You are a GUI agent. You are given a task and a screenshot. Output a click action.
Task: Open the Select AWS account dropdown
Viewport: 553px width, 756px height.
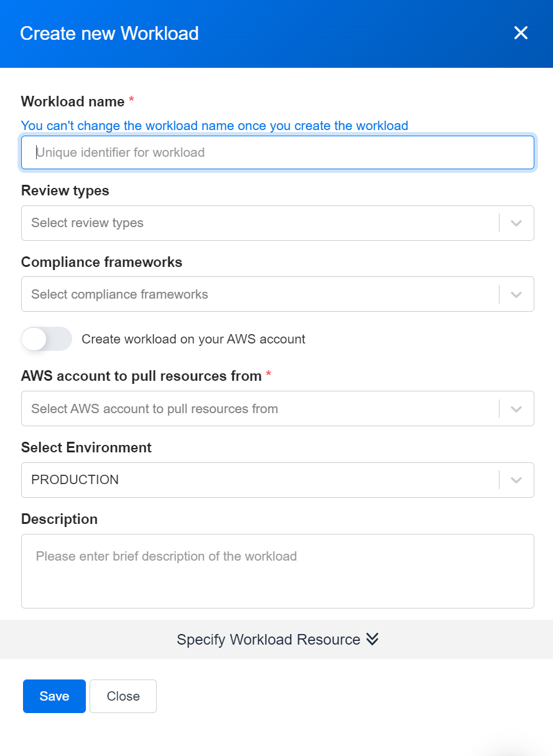[249, 408]
